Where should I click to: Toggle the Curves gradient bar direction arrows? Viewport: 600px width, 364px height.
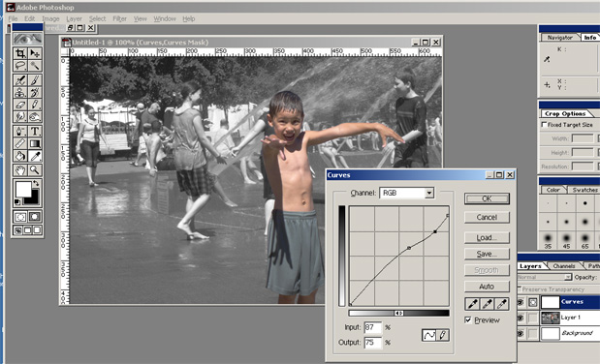(398, 313)
